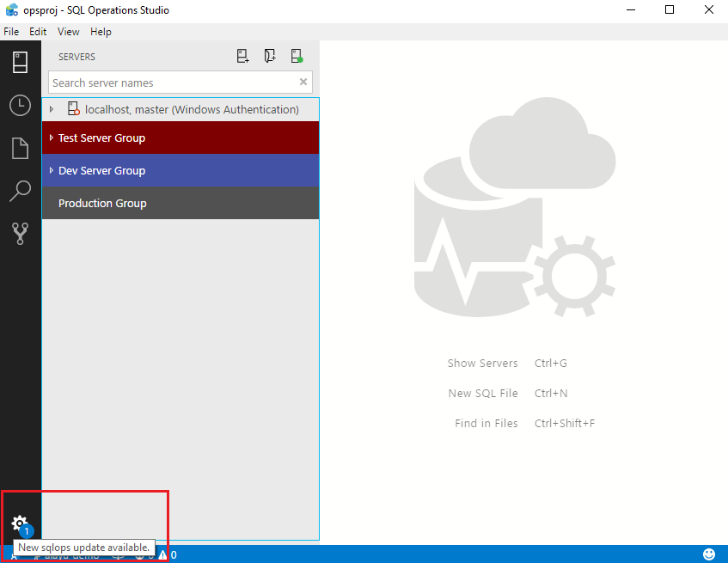Screen dimensions: 728x563
Task: Open the File menu
Action: coord(11,32)
